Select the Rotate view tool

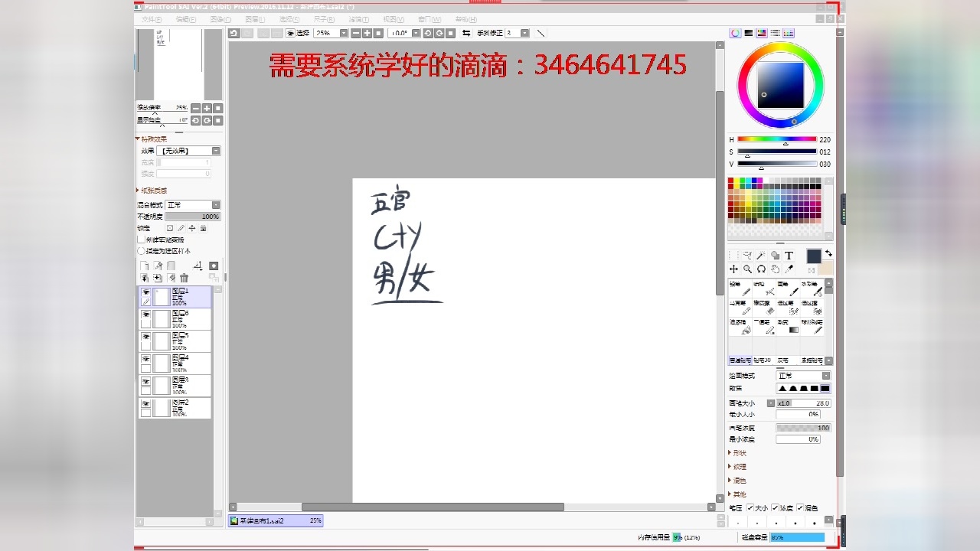coord(761,269)
